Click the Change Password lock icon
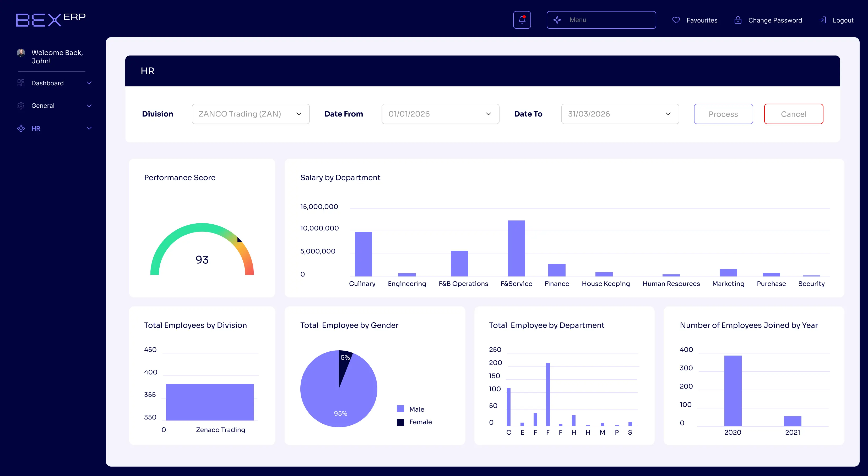This screenshot has height=476, width=868. tap(738, 20)
